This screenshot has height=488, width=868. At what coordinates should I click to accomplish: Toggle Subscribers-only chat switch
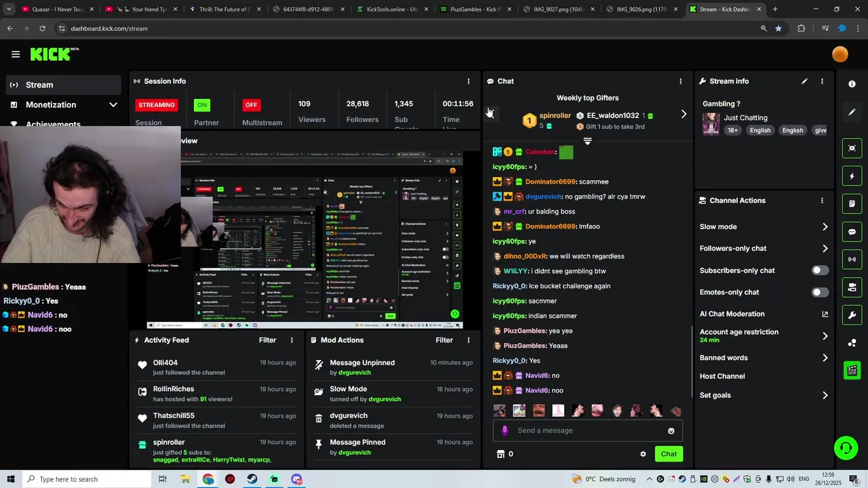point(820,270)
